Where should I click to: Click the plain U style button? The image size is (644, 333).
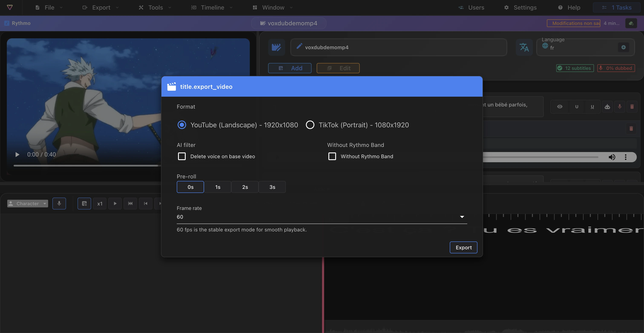(x=576, y=107)
